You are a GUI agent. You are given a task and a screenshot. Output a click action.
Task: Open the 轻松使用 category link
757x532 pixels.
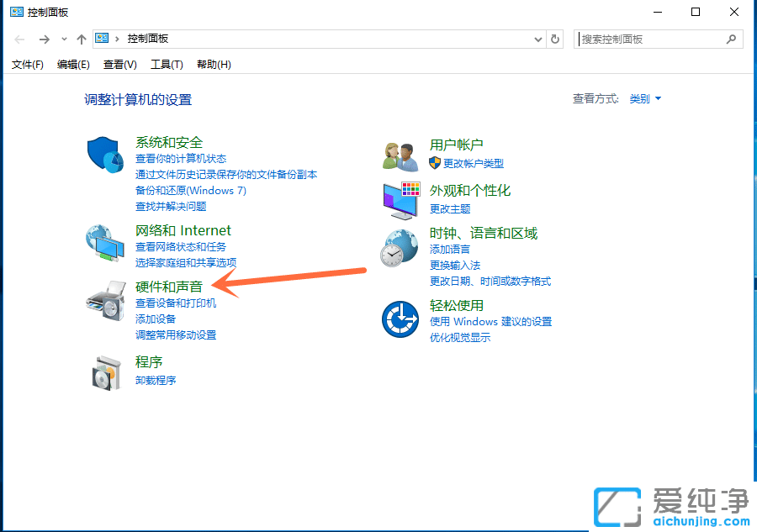click(x=456, y=305)
